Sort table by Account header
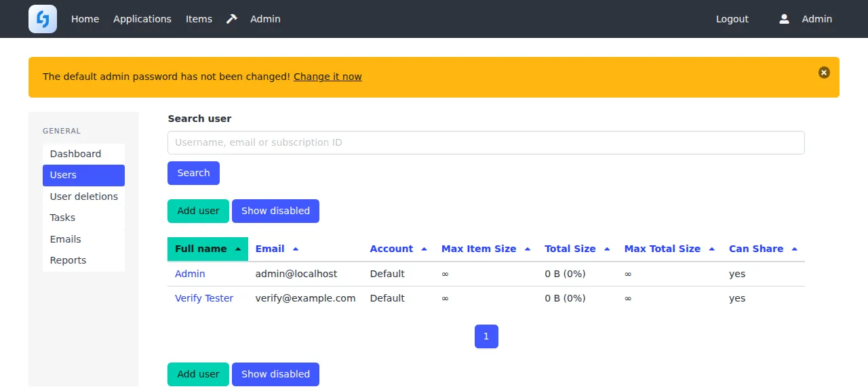 pyautogui.click(x=391, y=249)
